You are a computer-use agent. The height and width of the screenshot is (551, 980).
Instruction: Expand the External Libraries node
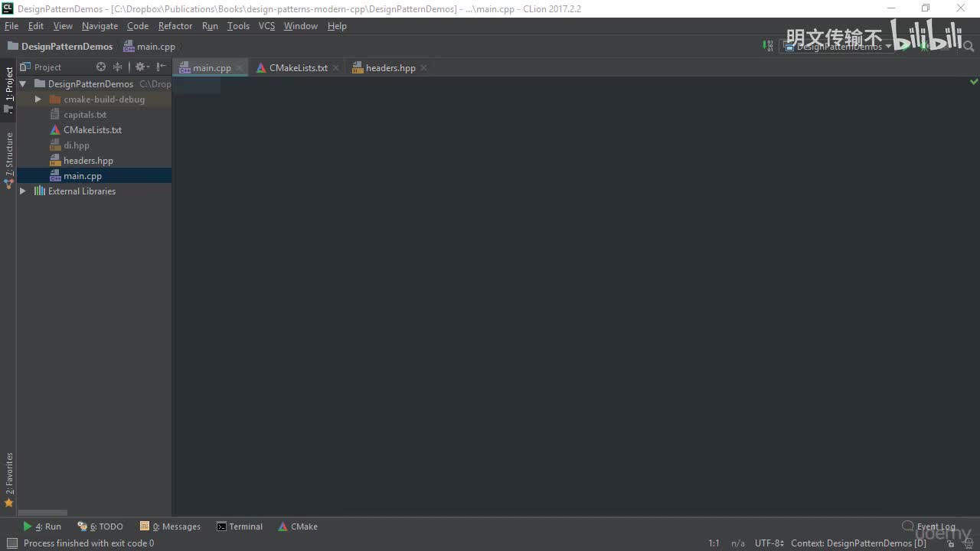(x=23, y=191)
